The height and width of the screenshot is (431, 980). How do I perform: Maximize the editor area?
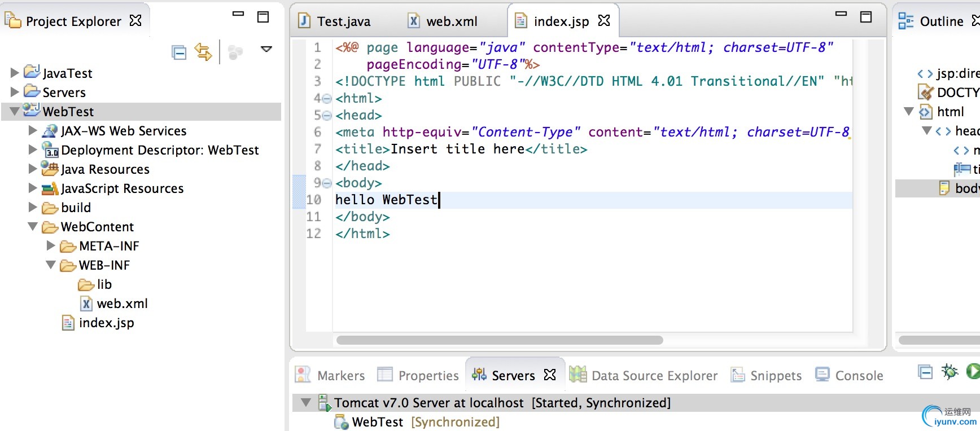[866, 17]
